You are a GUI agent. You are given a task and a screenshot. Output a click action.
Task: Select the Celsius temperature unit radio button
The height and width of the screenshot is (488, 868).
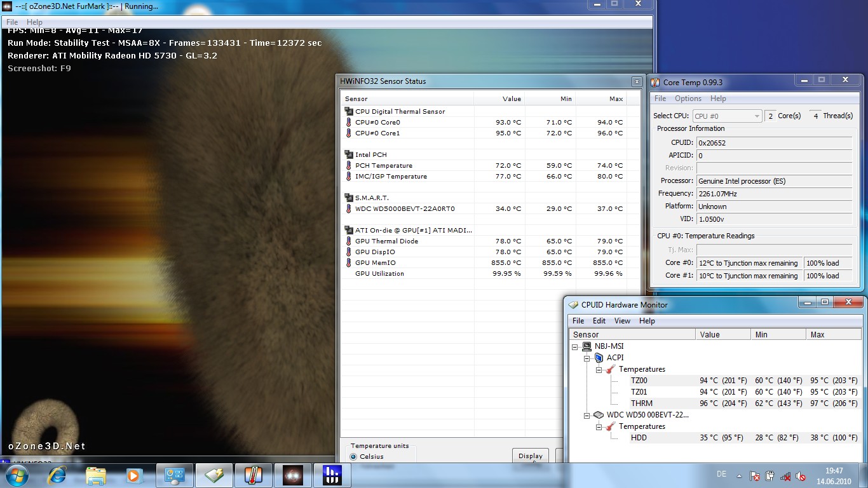click(354, 456)
